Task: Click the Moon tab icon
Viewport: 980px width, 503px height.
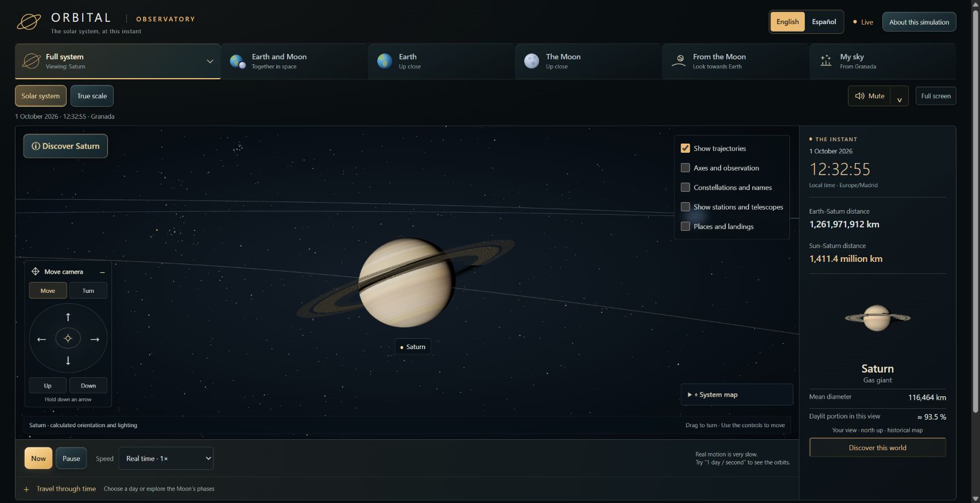Action: (x=532, y=61)
